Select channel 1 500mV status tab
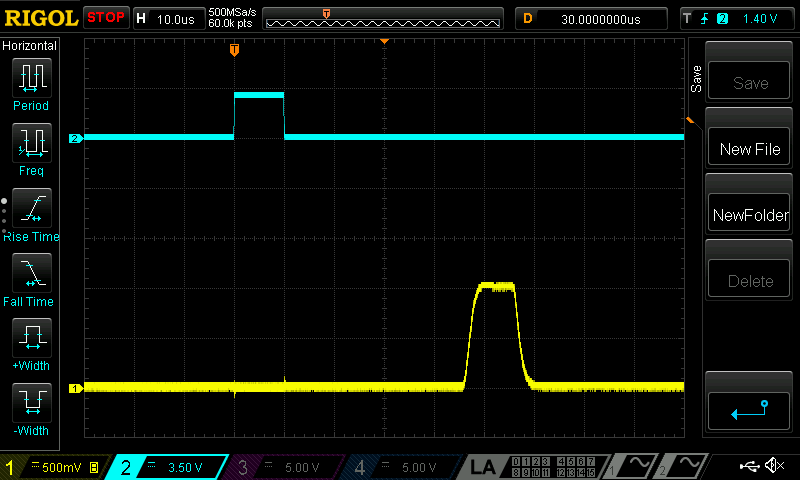800x480 pixels. [54, 467]
